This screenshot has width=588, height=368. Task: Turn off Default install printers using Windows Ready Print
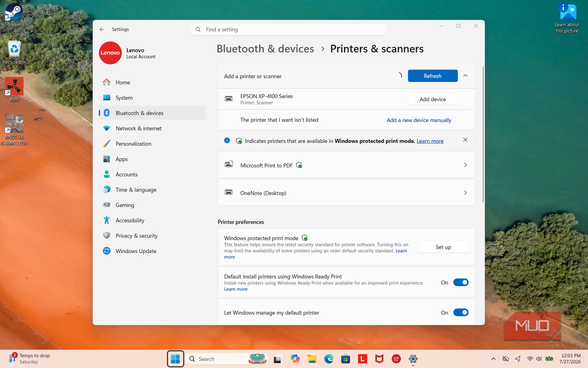click(461, 283)
